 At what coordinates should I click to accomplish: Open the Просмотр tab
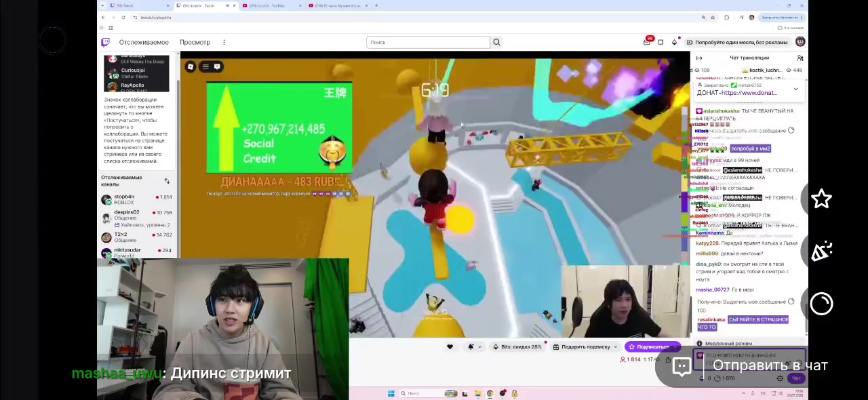coord(195,42)
